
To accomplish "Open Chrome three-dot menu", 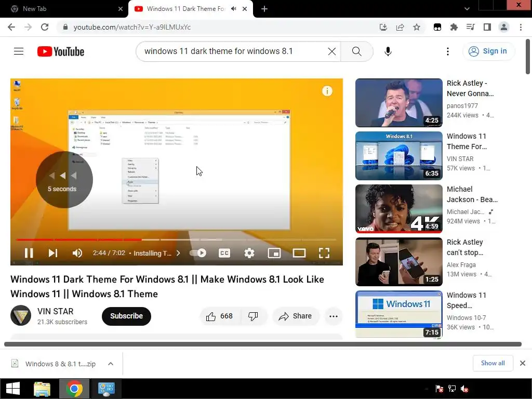I will pos(521,27).
